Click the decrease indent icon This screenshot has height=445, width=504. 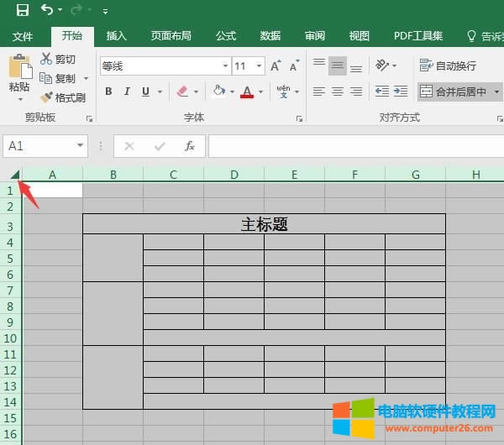click(x=382, y=92)
